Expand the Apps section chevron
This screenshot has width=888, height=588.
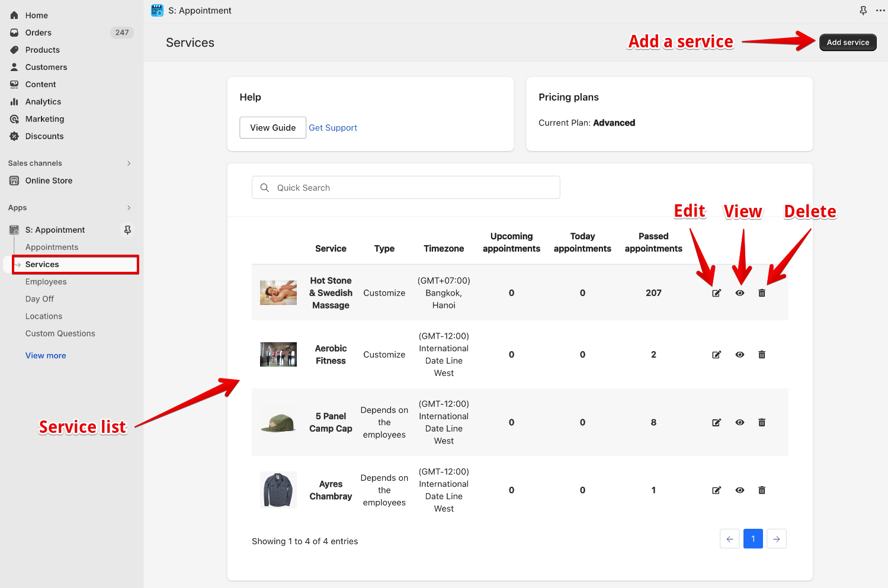(129, 208)
